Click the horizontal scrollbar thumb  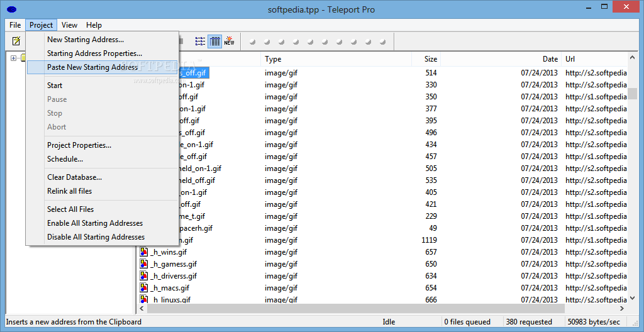pyautogui.click(x=356, y=308)
